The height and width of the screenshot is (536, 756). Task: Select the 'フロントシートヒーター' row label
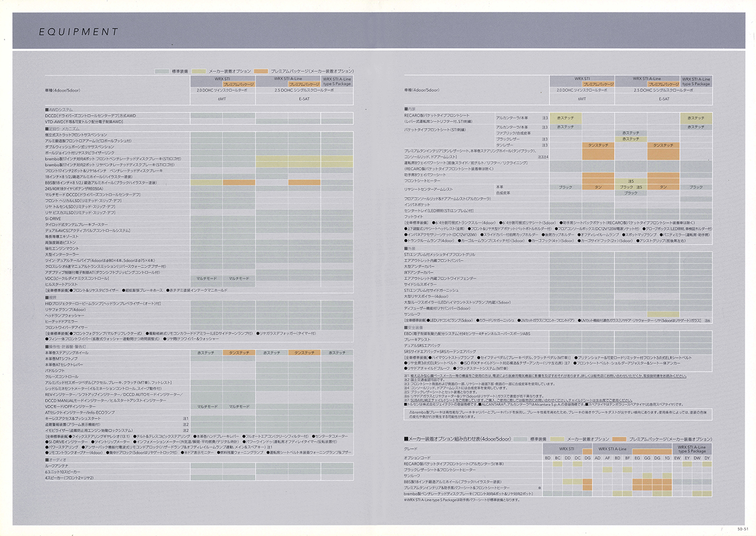[422, 181]
